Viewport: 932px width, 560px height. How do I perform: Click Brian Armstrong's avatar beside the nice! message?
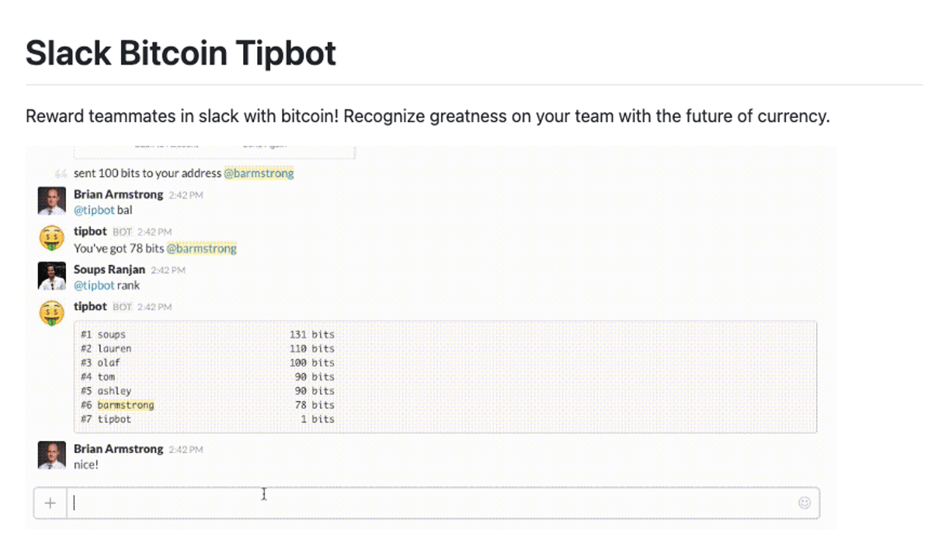[x=51, y=455]
